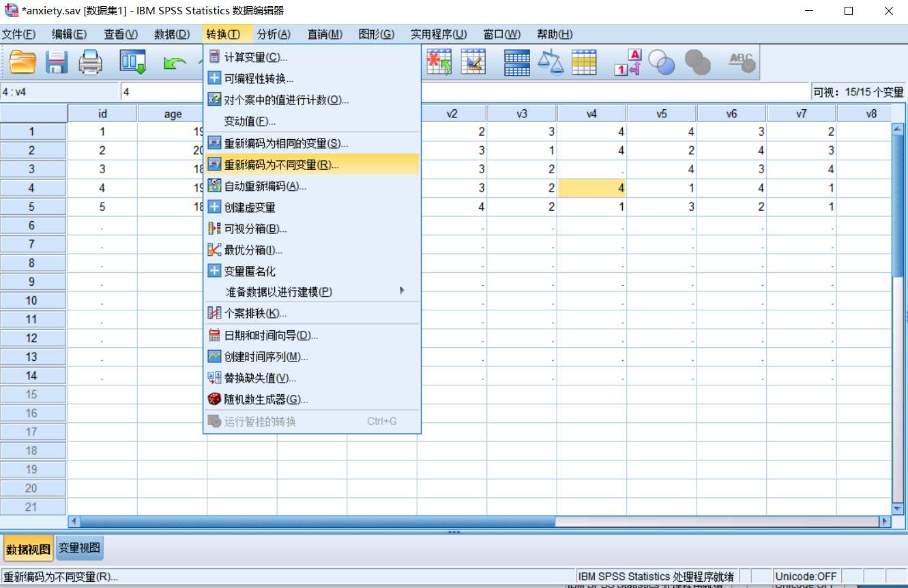
Task: Choose 计算变量(C) from the menu
Action: click(312, 57)
